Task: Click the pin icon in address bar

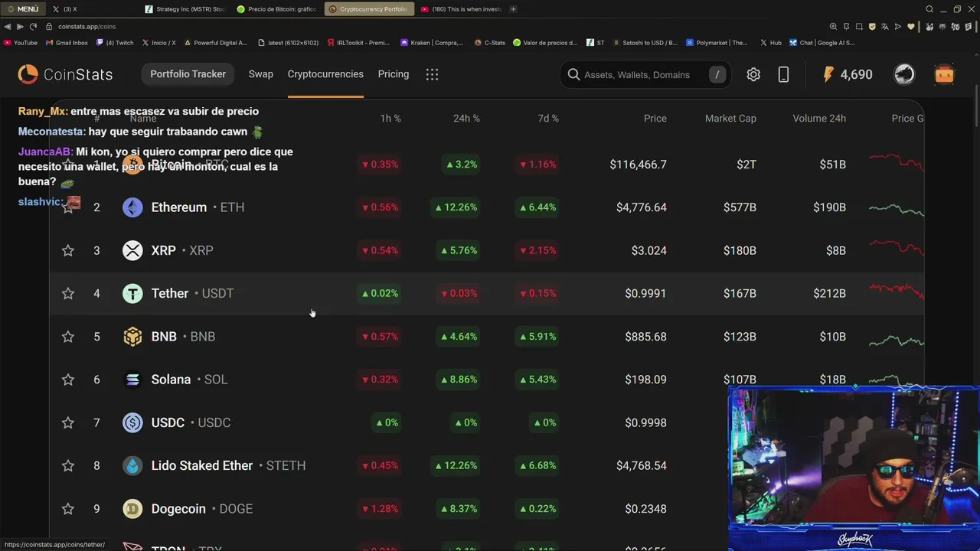Action: point(847,26)
